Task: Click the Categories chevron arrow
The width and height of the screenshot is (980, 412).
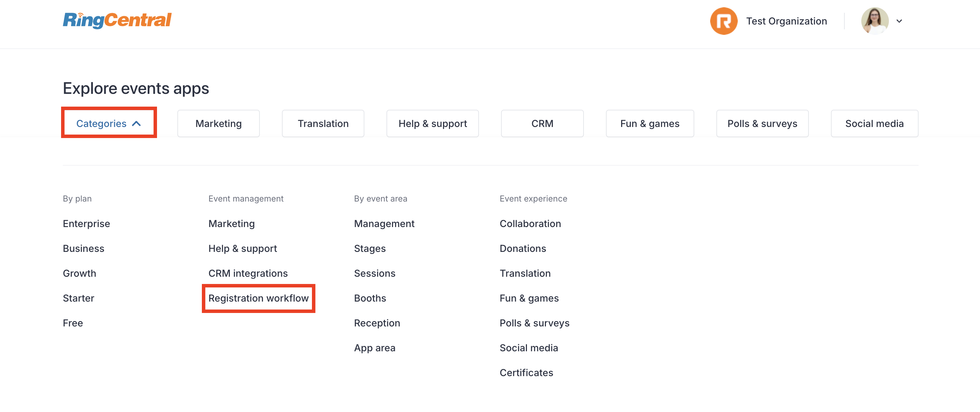Action: (137, 124)
